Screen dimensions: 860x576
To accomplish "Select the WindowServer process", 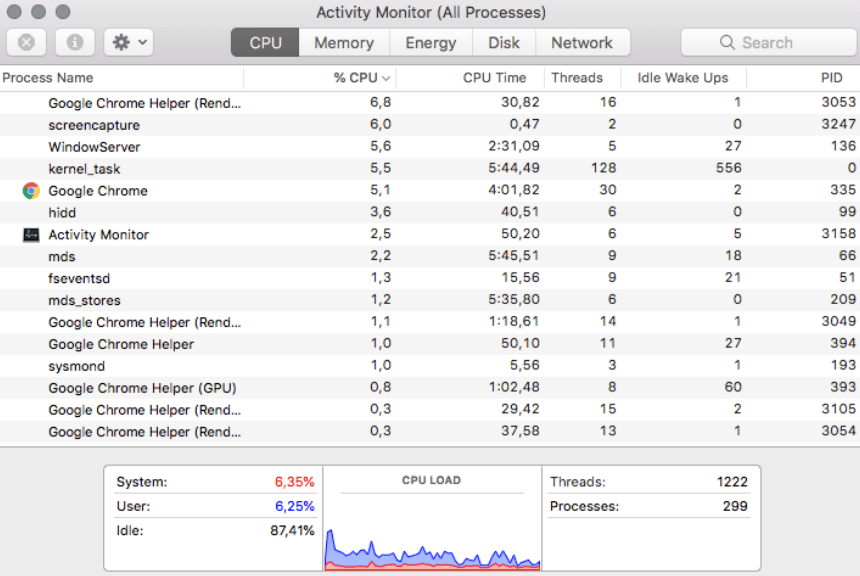I will tap(430, 146).
